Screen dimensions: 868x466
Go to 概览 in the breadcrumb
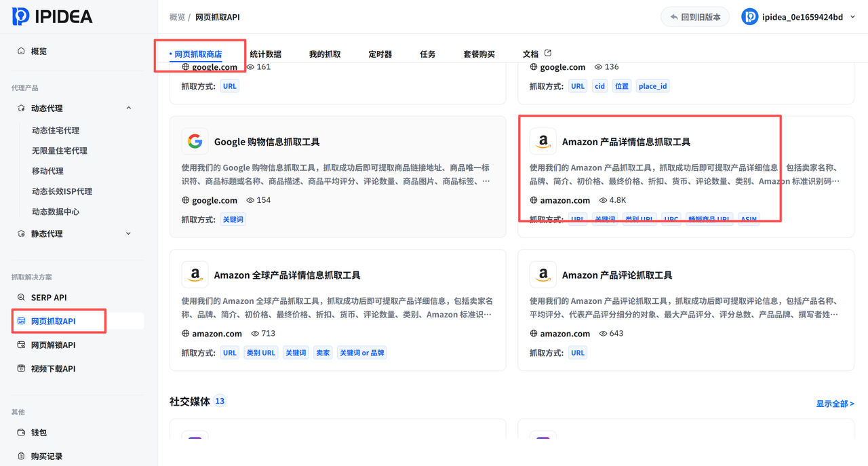[177, 17]
